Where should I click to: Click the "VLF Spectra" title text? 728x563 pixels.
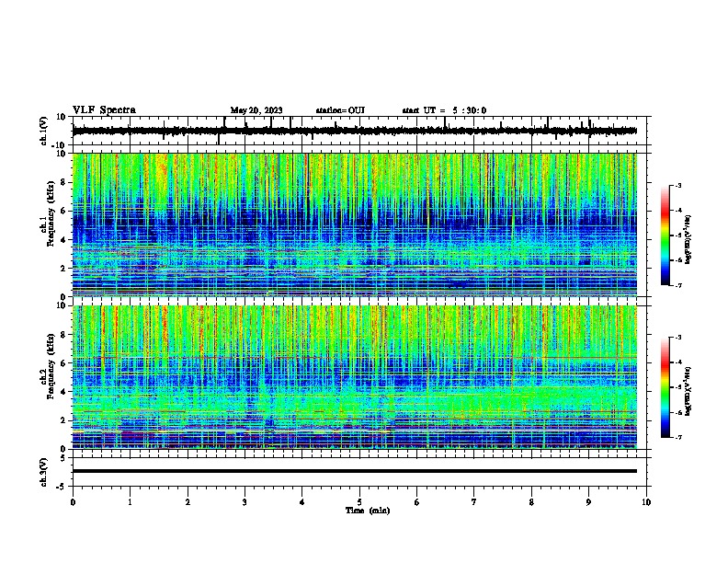pos(104,110)
